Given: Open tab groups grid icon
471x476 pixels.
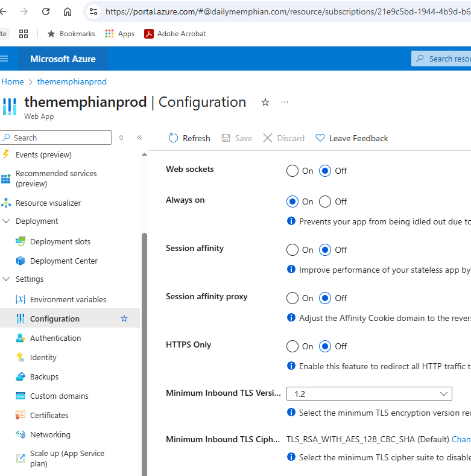Looking at the screenshot, I should click(x=24, y=34).
